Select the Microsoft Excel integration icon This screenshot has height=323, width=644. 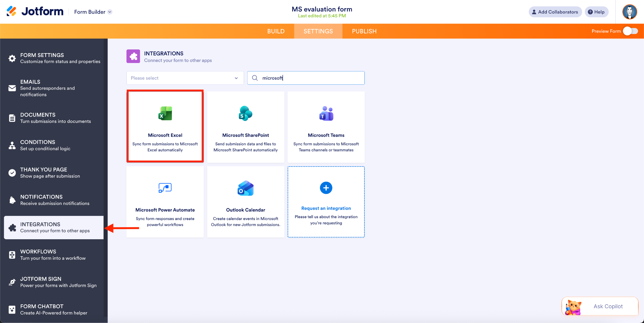pyautogui.click(x=165, y=114)
